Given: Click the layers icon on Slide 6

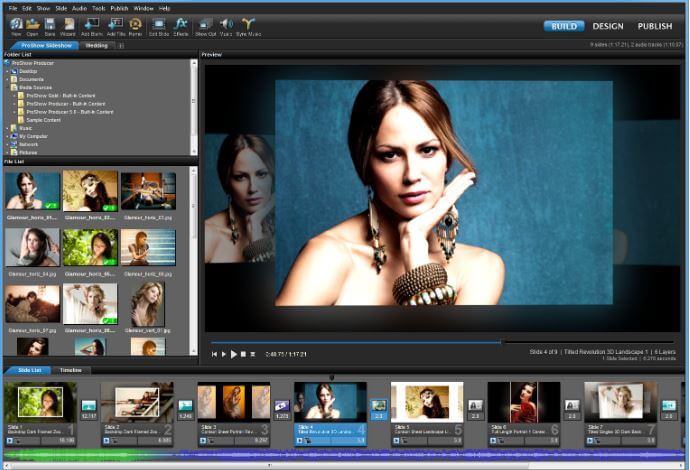Looking at the screenshot, I should (501, 441).
